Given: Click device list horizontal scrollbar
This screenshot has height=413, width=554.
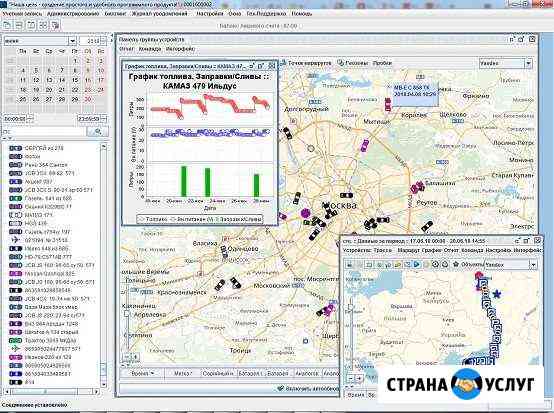Looking at the screenshot, I should point(45,391).
